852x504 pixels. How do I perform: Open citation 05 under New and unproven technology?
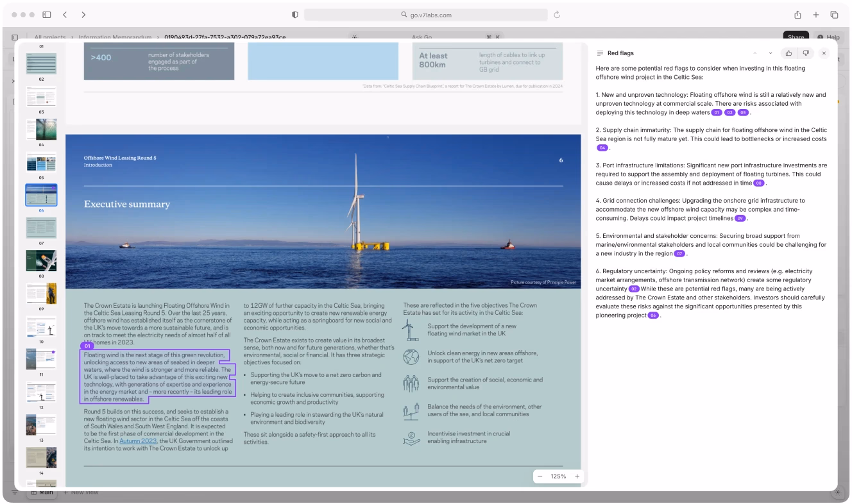coord(743,113)
